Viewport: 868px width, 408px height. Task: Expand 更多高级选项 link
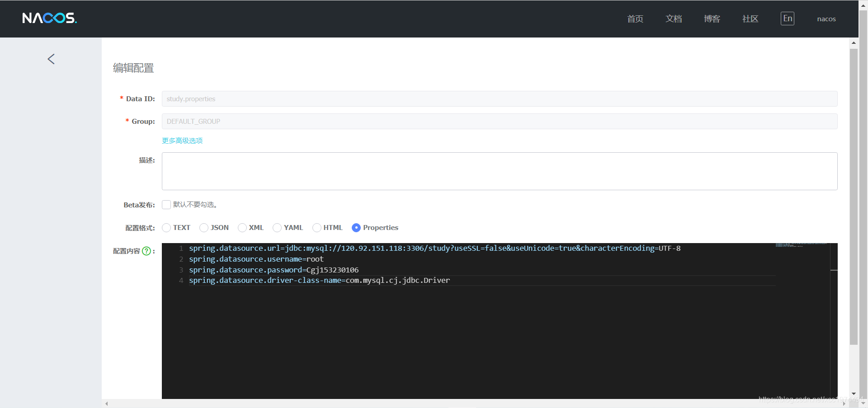click(182, 141)
